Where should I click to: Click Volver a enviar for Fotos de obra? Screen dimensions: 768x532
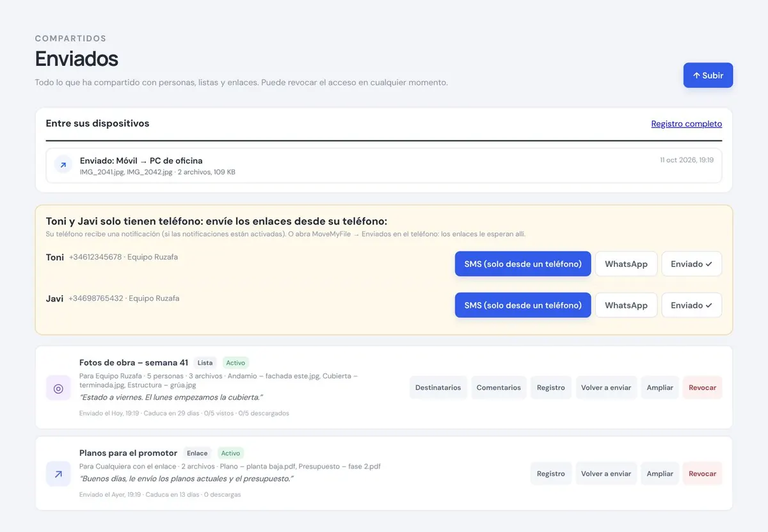pyautogui.click(x=606, y=387)
